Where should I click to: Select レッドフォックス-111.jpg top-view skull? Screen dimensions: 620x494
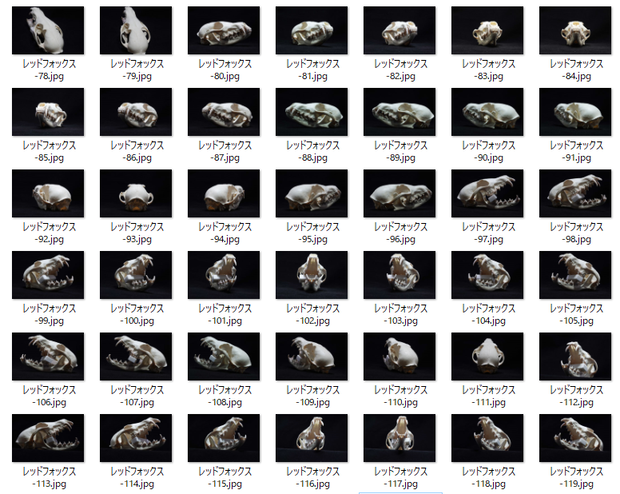point(487,356)
